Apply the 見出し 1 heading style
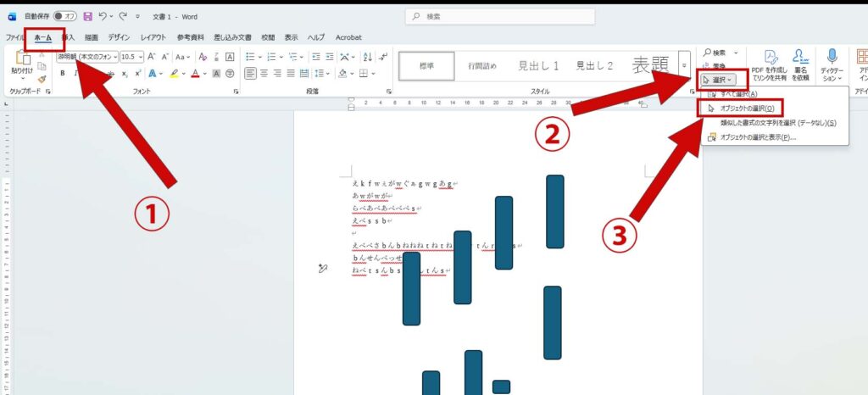 click(x=538, y=65)
